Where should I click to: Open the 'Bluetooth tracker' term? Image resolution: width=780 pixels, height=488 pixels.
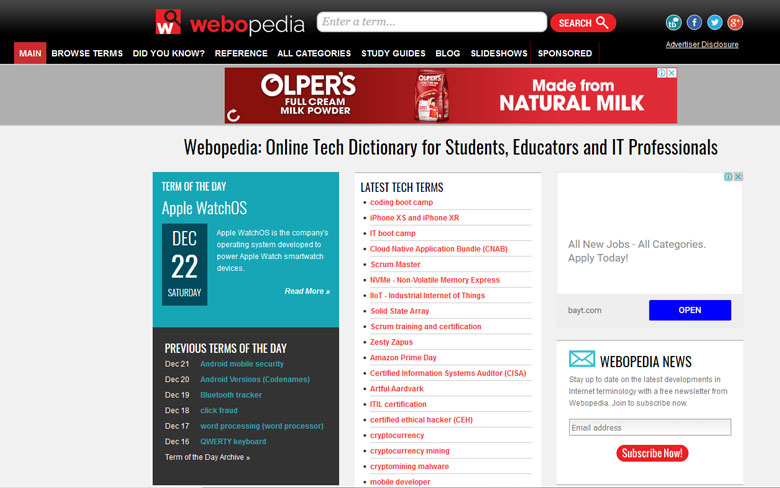[x=231, y=395]
